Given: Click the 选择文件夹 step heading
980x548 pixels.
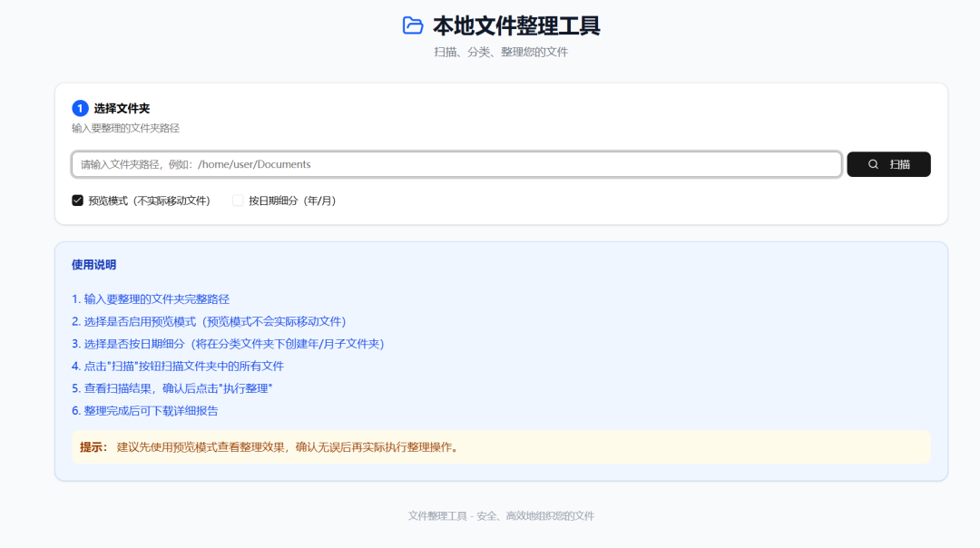Looking at the screenshot, I should 123,107.
